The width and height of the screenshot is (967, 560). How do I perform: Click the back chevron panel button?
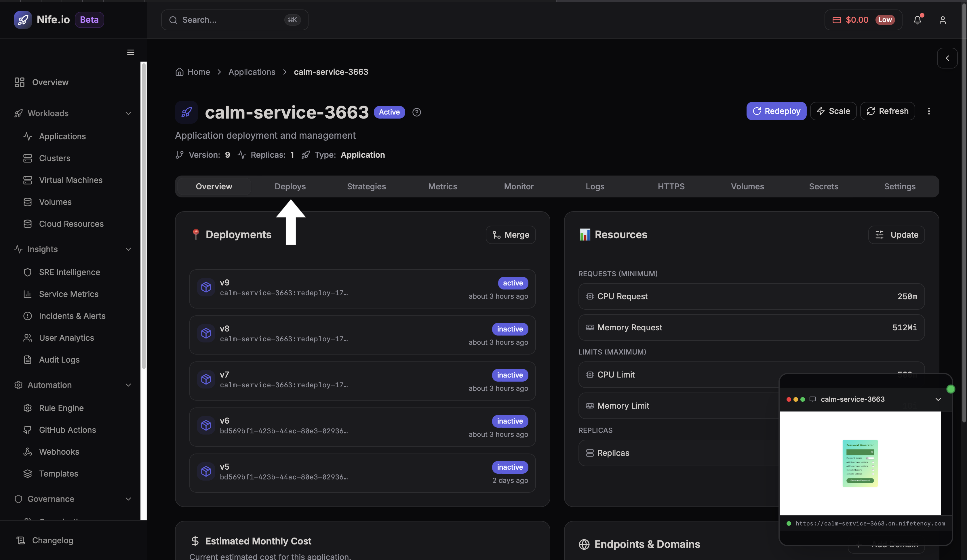947,58
